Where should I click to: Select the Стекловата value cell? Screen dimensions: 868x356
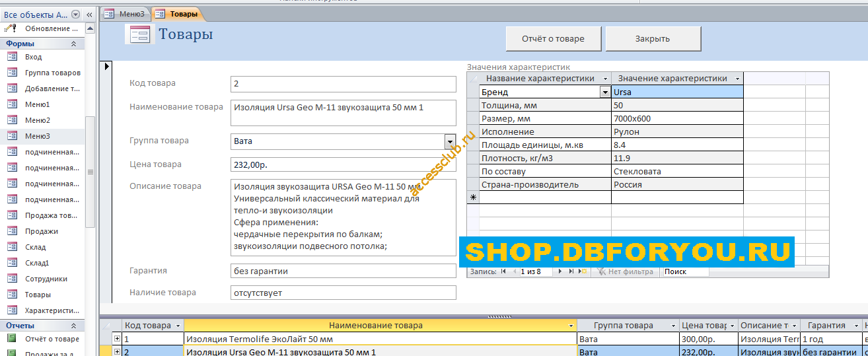tap(677, 172)
